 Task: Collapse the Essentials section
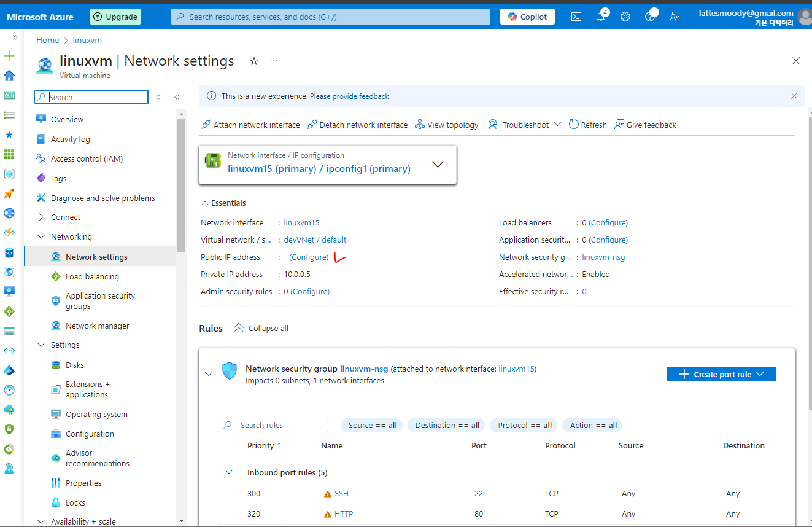[x=223, y=203]
